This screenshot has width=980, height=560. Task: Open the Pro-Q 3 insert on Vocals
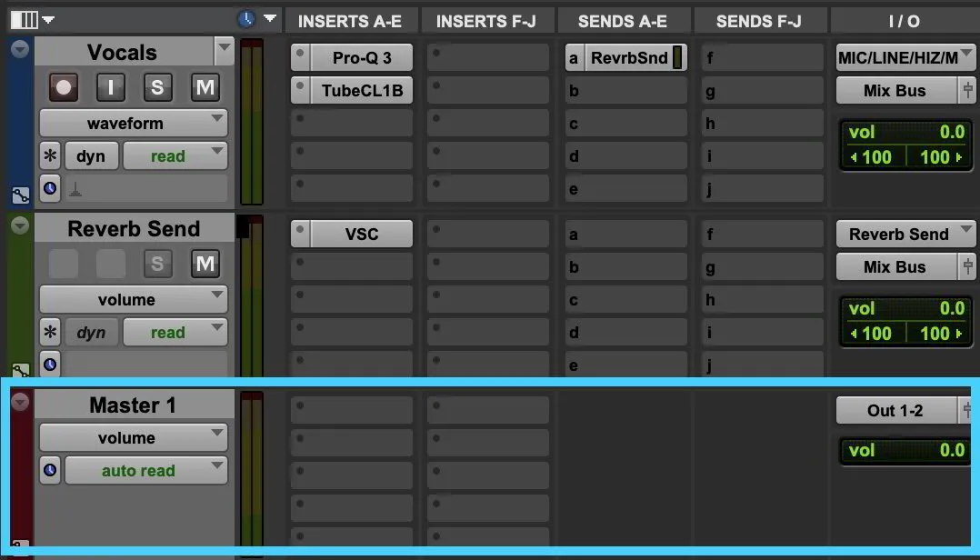click(362, 56)
